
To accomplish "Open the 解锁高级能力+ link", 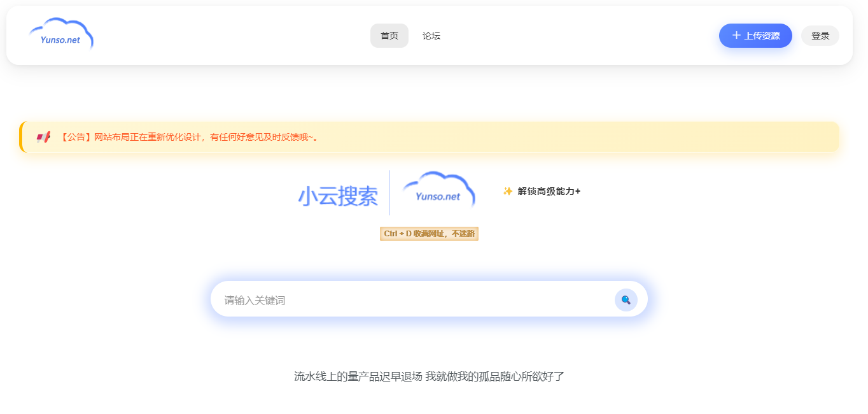I will [549, 191].
